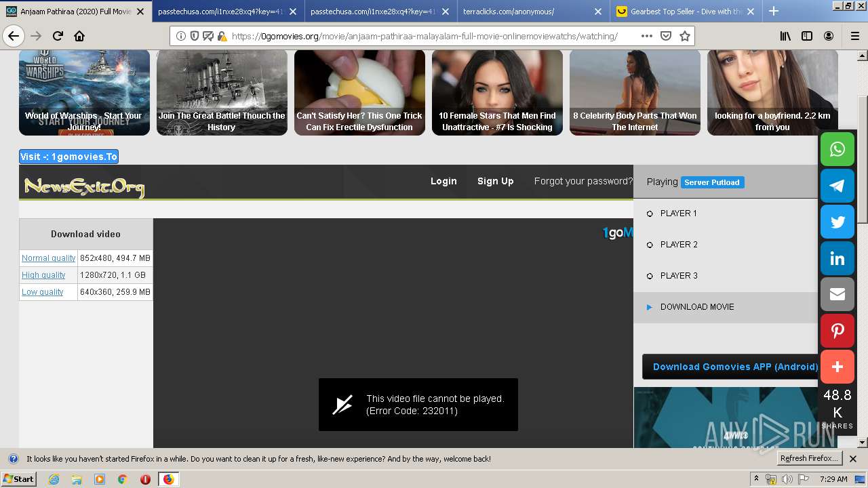Switch to second passtechusa.com tab
This screenshot has width=868, height=488.
pyautogui.click(x=380, y=12)
